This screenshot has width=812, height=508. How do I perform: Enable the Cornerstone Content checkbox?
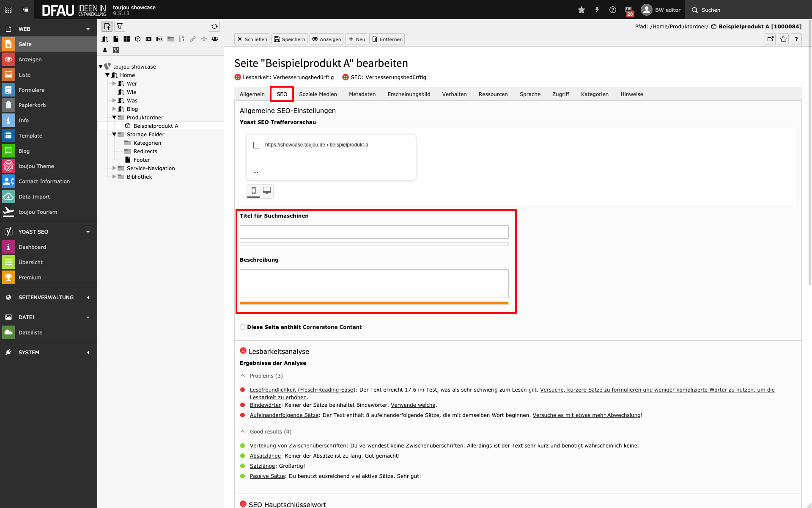pos(242,327)
